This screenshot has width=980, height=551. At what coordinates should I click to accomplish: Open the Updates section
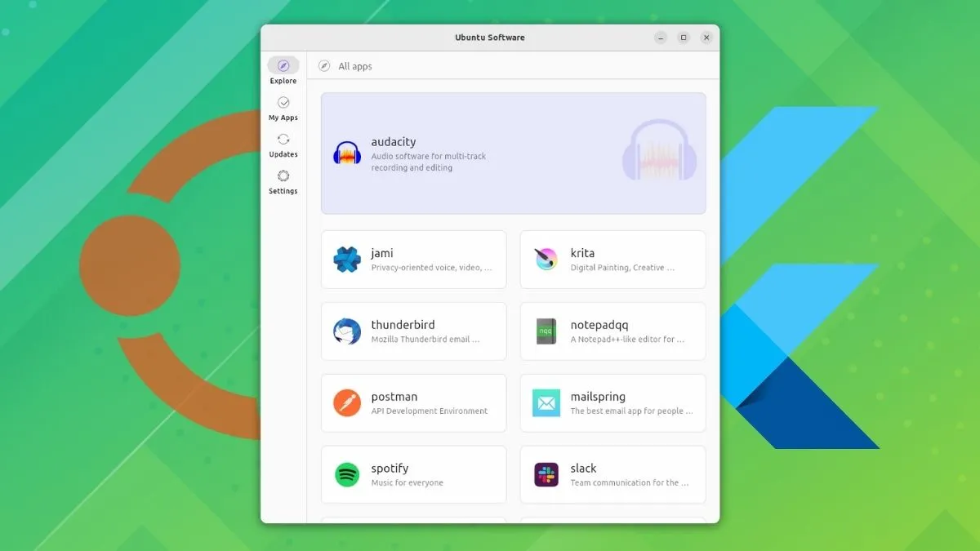coord(283,141)
